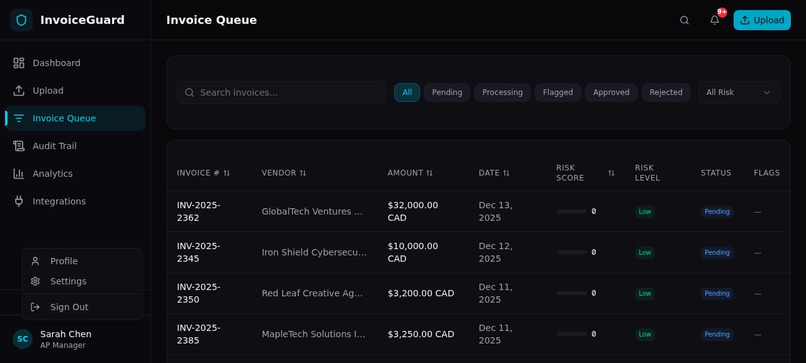Click vendor Iron Shield Cybersecu...
The height and width of the screenshot is (363, 806).
click(314, 252)
